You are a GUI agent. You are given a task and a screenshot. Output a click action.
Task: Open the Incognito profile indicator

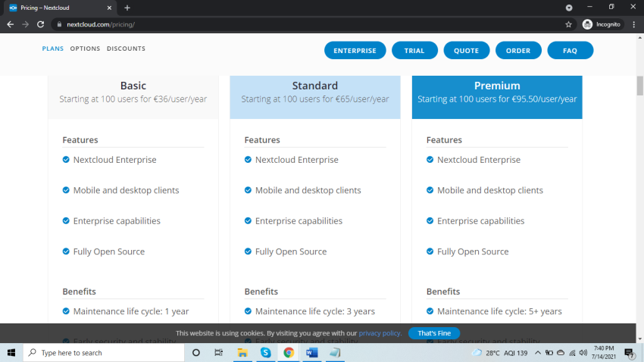click(602, 25)
